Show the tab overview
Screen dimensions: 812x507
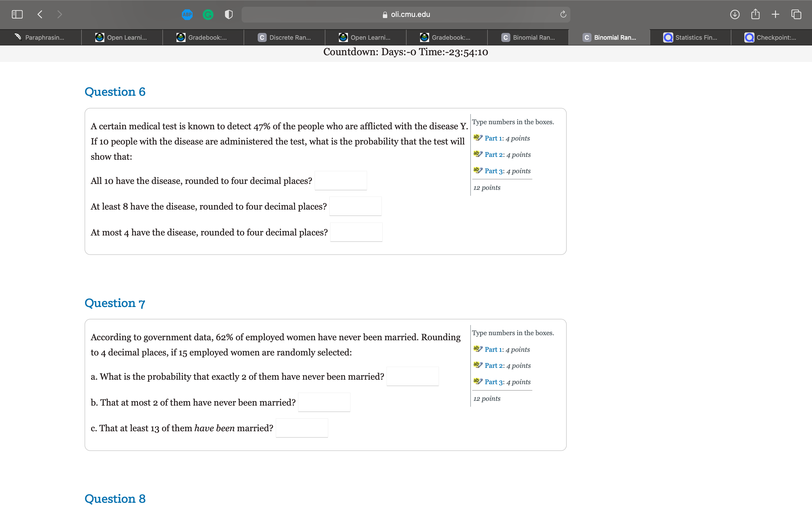click(796, 14)
